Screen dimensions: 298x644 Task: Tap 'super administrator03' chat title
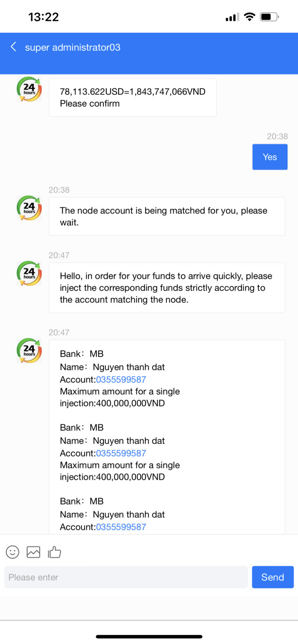click(x=73, y=48)
